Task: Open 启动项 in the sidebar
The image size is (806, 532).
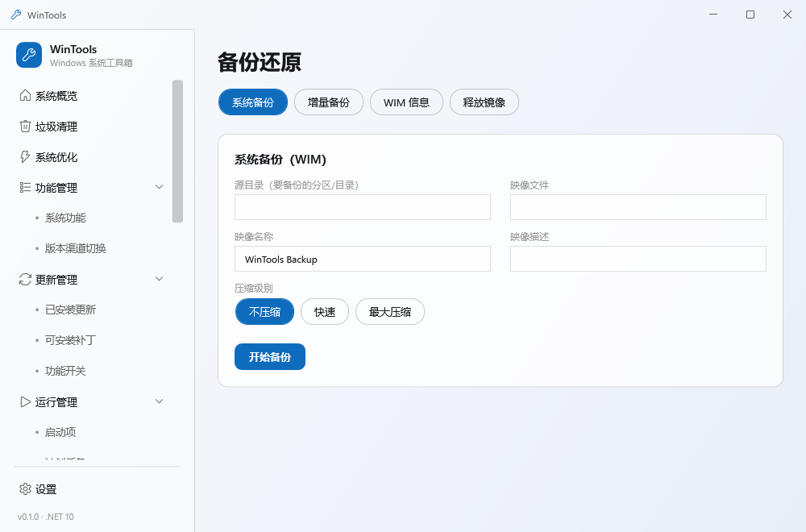Action: 60,432
